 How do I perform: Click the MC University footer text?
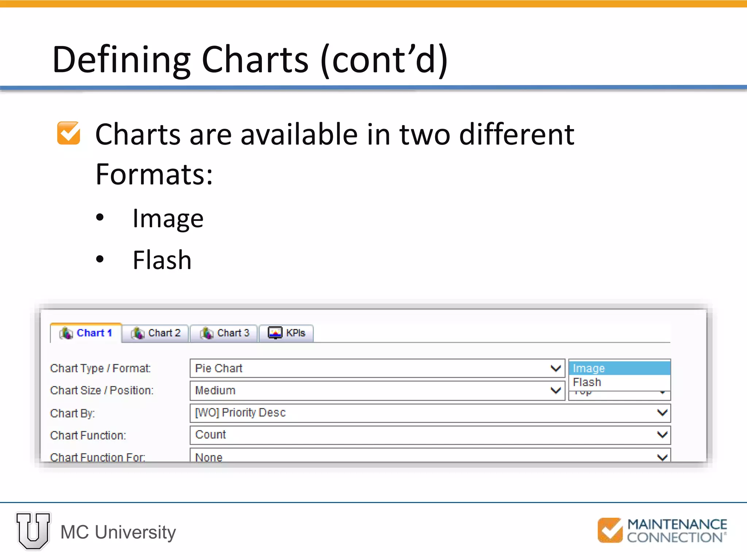coord(118,532)
